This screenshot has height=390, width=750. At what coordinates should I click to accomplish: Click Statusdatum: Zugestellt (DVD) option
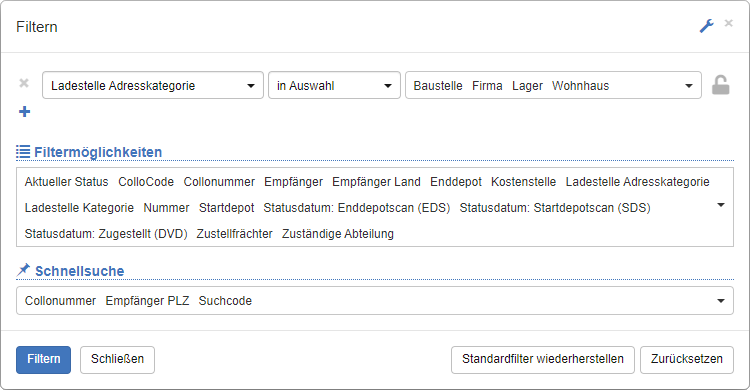106,234
